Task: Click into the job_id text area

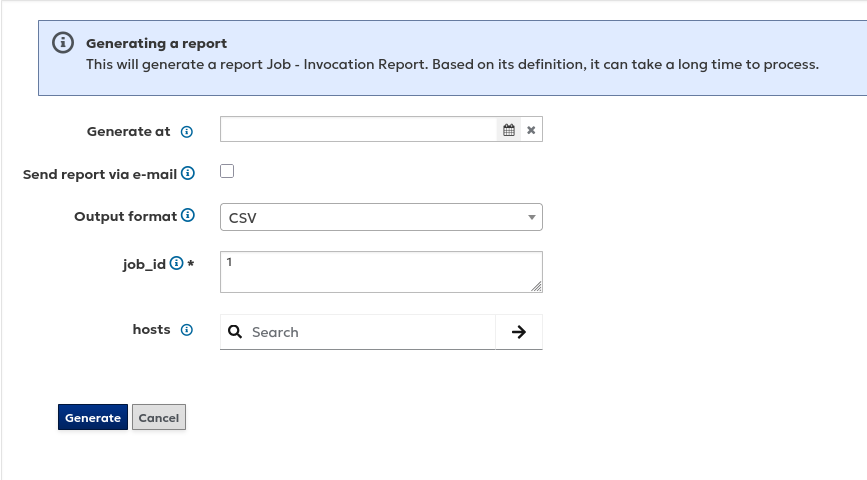Action: coord(380,271)
